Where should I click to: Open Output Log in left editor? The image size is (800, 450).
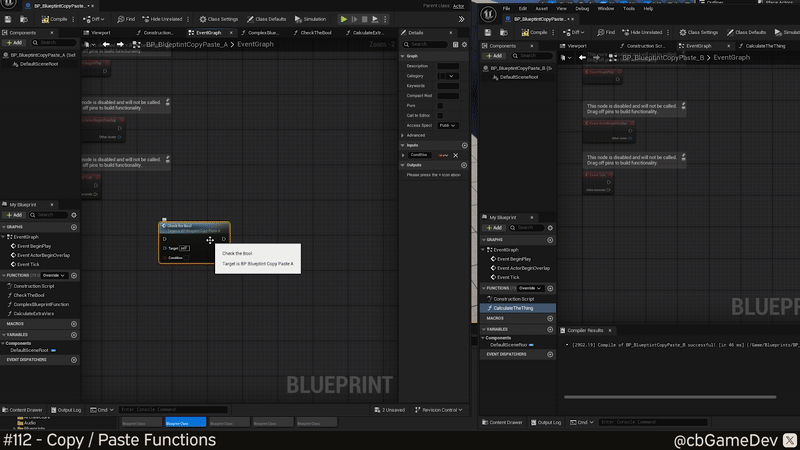(x=66, y=410)
